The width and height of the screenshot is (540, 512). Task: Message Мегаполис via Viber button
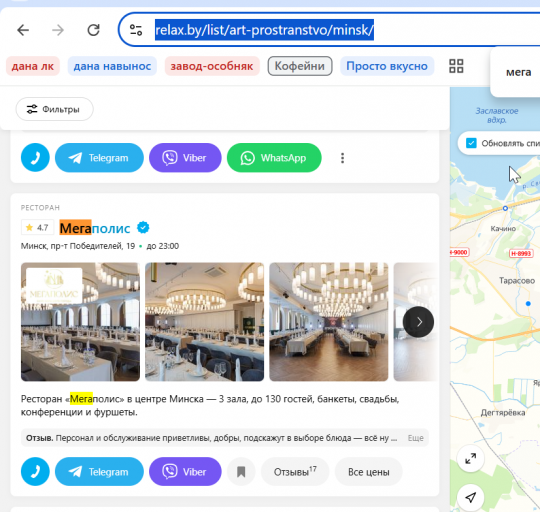click(185, 471)
